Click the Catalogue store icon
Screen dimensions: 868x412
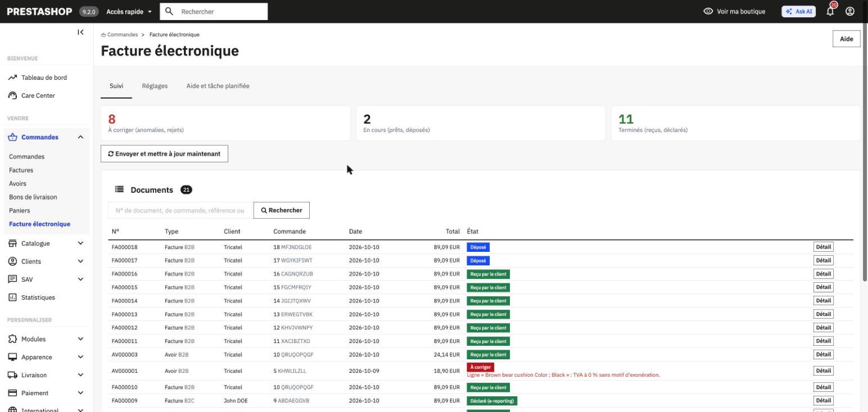coord(12,244)
